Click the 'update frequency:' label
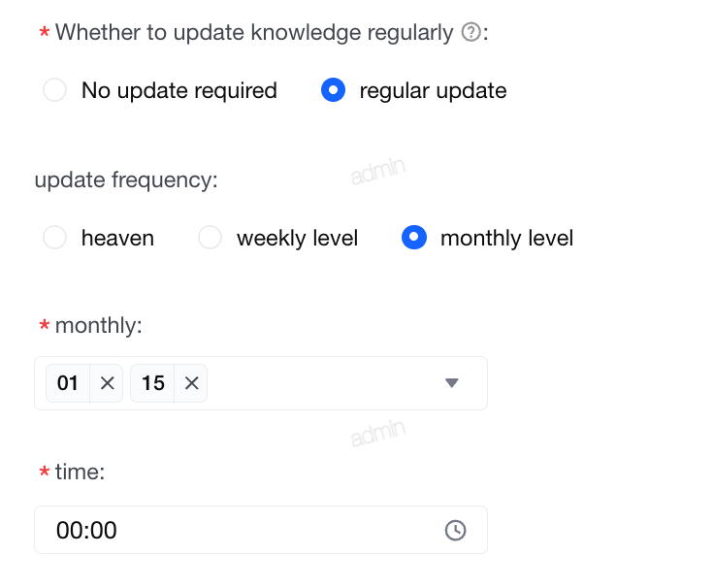 pos(126,180)
